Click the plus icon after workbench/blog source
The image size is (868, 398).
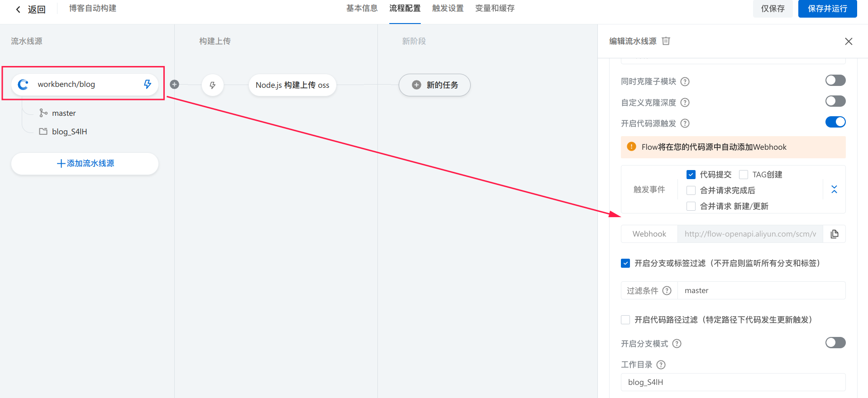click(x=174, y=85)
